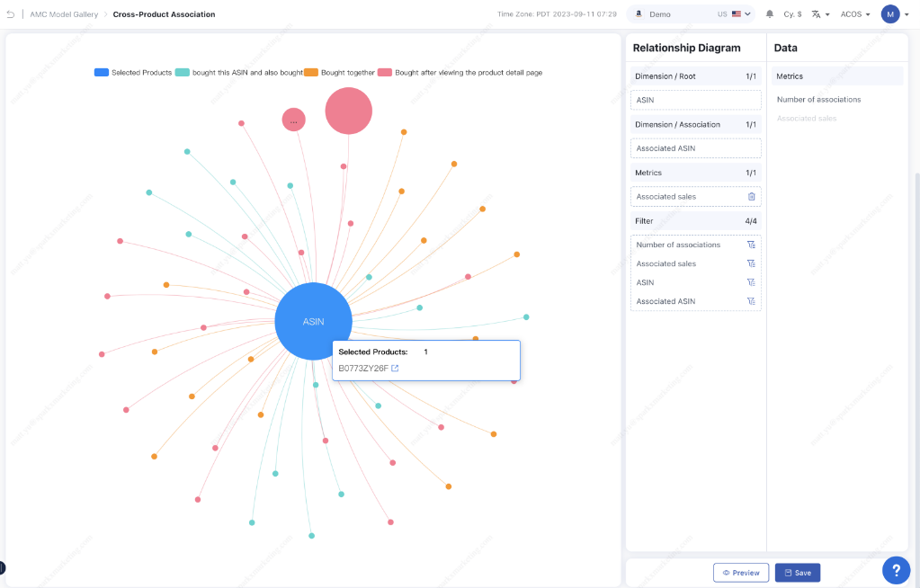920x588 pixels.
Task: Click the largest pink bubble node
Action: click(349, 111)
